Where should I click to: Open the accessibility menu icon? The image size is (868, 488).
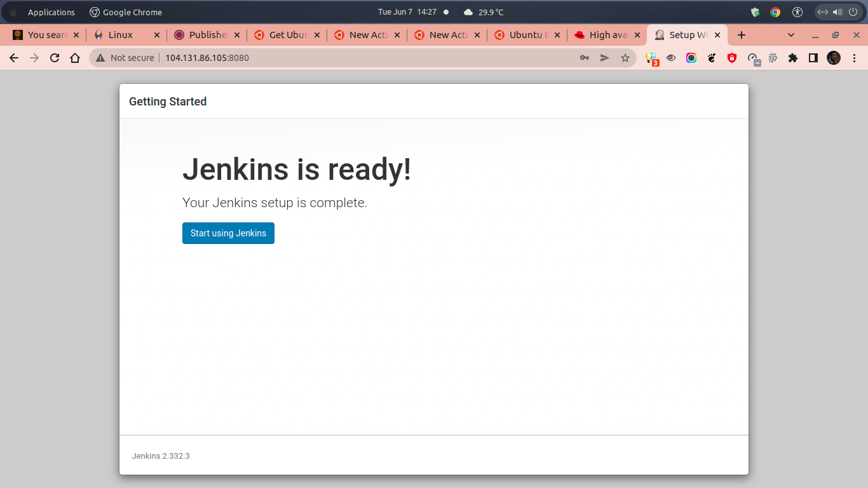[x=797, y=12]
